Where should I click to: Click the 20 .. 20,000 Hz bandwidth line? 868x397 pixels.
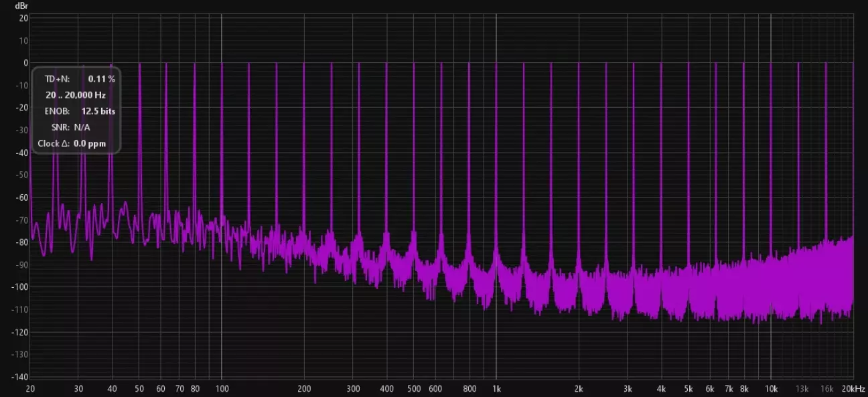pyautogui.click(x=76, y=95)
